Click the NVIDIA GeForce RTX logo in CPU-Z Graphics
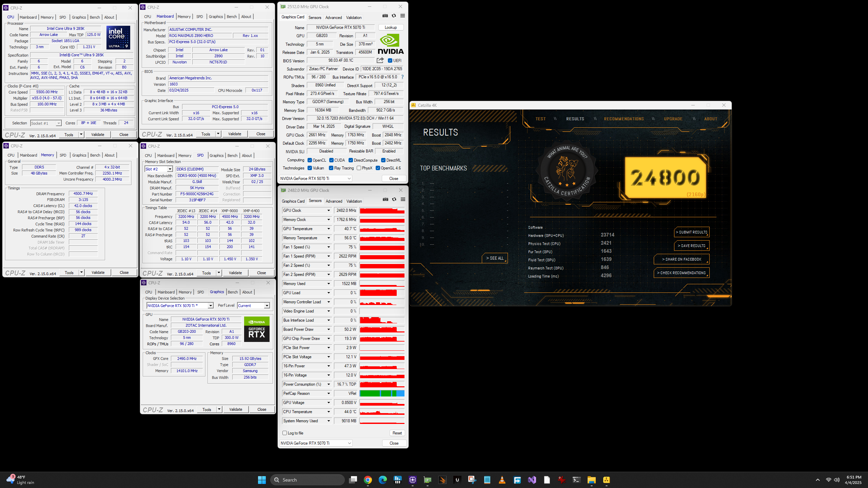 (257, 329)
